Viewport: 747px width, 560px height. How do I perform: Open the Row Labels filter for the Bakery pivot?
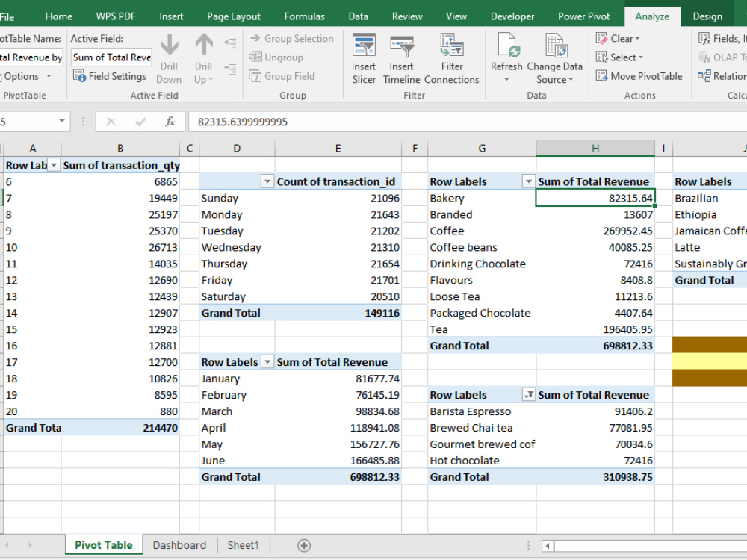coord(529,181)
